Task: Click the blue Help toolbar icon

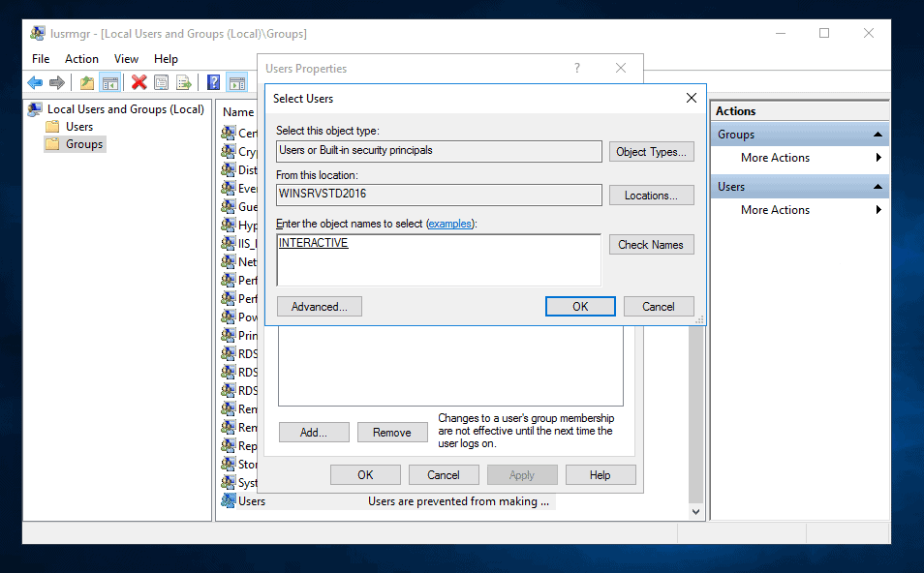Action: pyautogui.click(x=214, y=83)
